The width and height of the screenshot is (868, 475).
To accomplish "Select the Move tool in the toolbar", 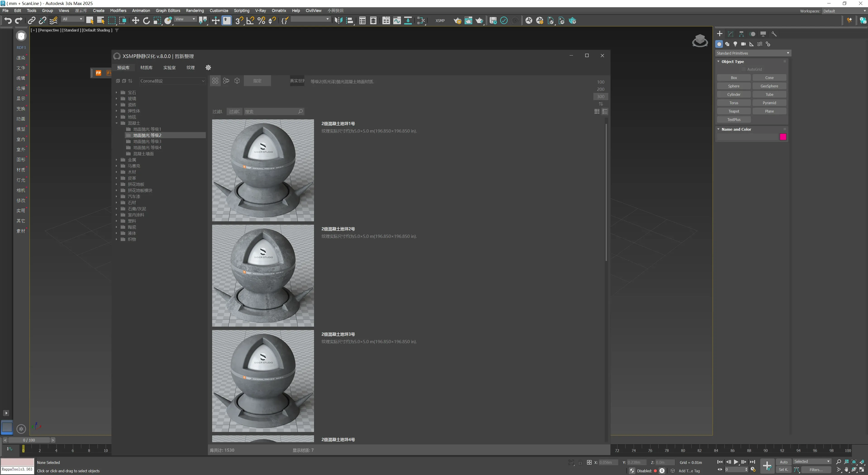I will [x=135, y=21].
